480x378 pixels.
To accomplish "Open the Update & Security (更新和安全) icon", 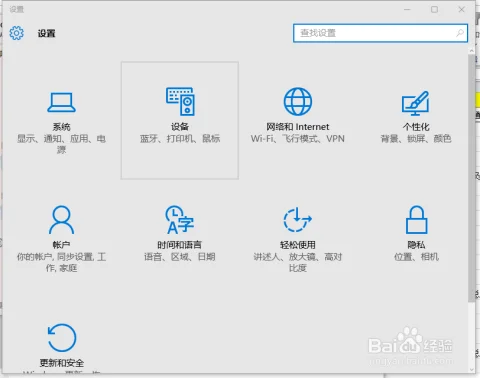I will coord(62,338).
